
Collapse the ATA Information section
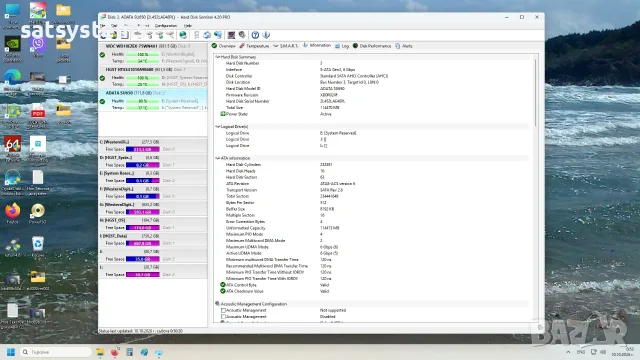[218, 158]
